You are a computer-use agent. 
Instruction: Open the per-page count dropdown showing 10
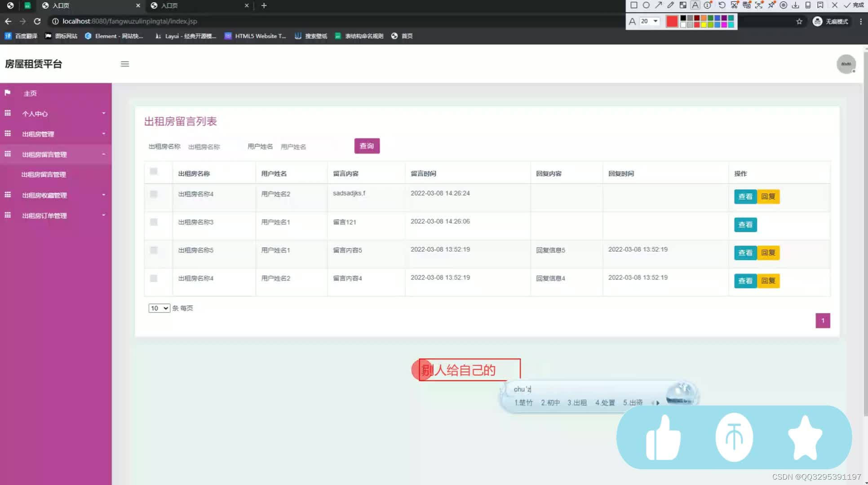click(x=159, y=308)
